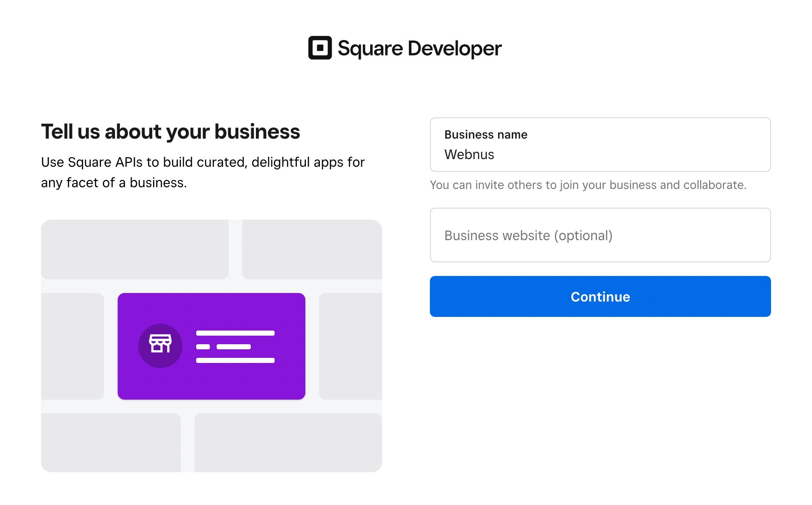Click the top-left gray placeholder tile

point(134,249)
